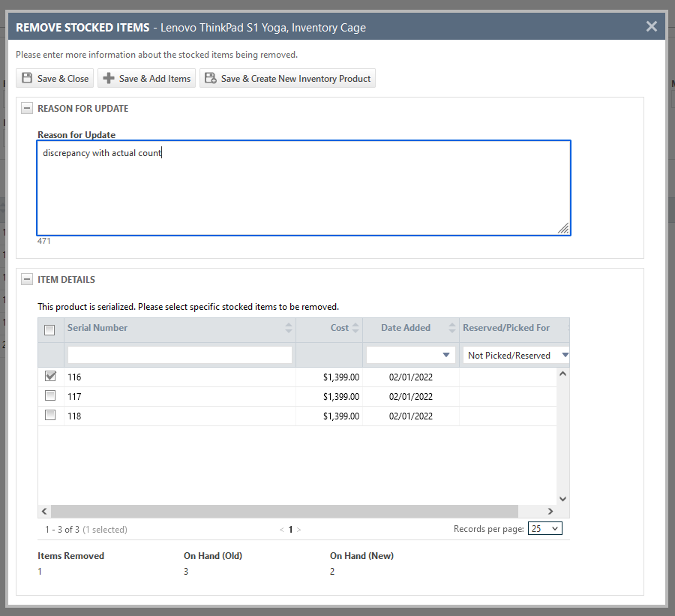Click the Cost column header
The image size is (675, 616).
tap(339, 328)
